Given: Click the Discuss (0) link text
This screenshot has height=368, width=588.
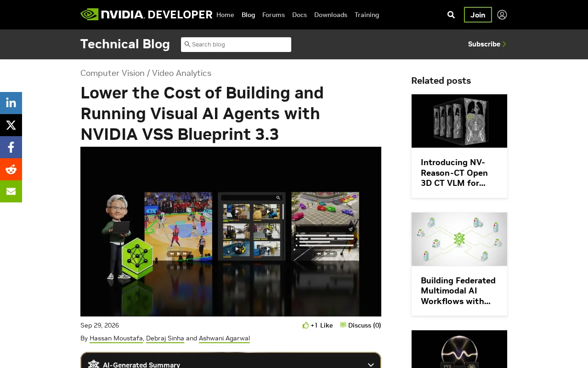Looking at the screenshot, I should pos(365,325).
